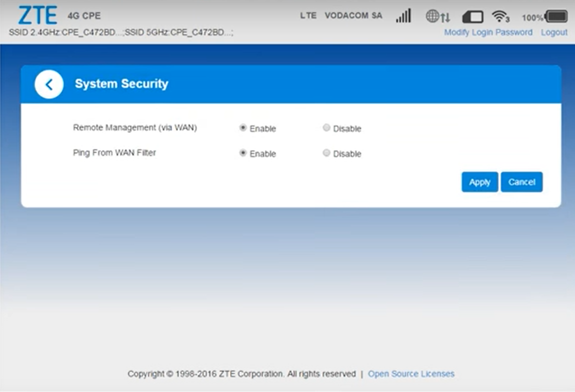Screen dimensions: 575x392
Task: Click the SSID 2.4GHz and 5GHz info text
Action: (121, 32)
